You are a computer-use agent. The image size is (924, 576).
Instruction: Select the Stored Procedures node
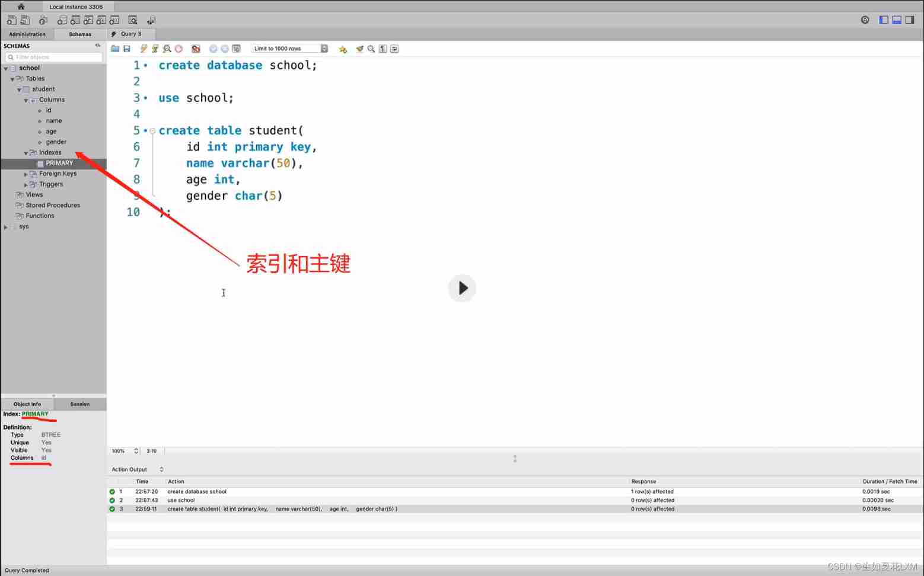(53, 206)
